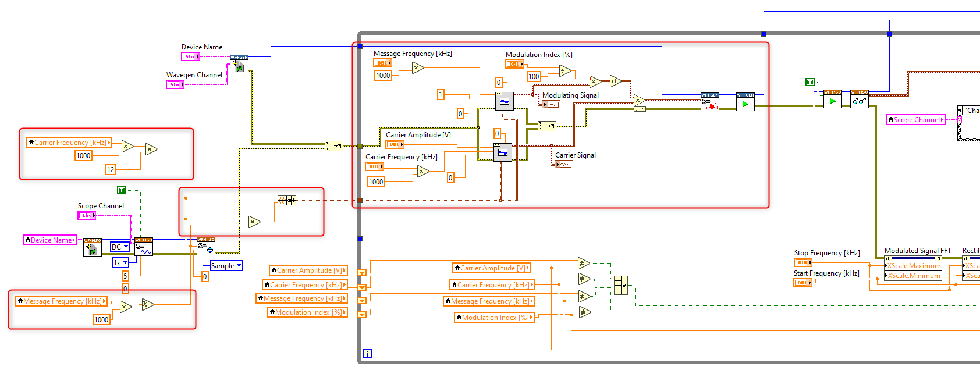Click the WF FGEN open node near Device Name
Image resolution: width=980 pixels, height=388 pixels.
(239, 64)
